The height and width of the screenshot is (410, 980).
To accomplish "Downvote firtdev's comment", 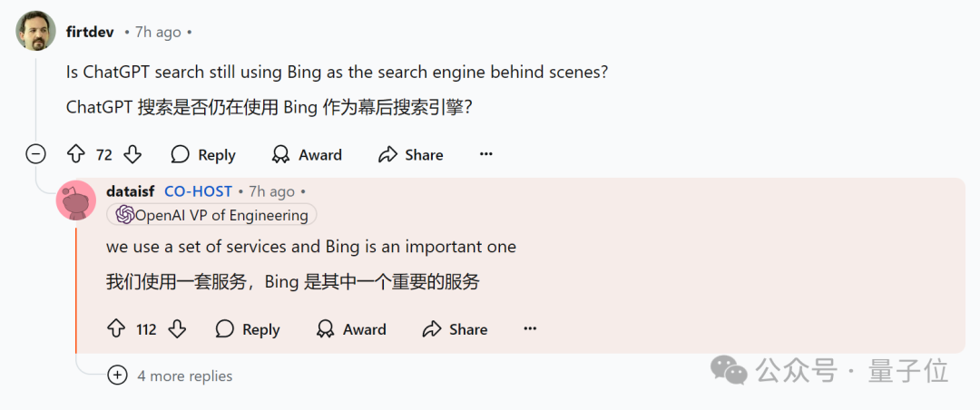I will (132, 154).
